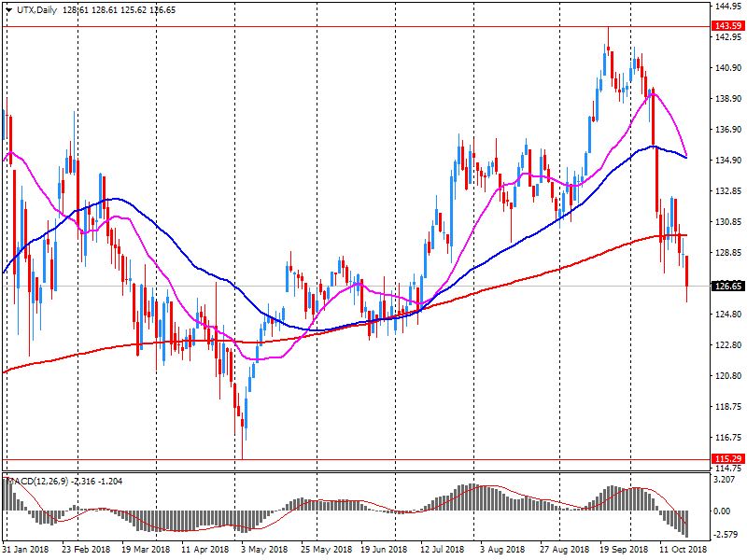Click the 138.90 price scale value
The image size is (747, 560).
(x=728, y=99)
